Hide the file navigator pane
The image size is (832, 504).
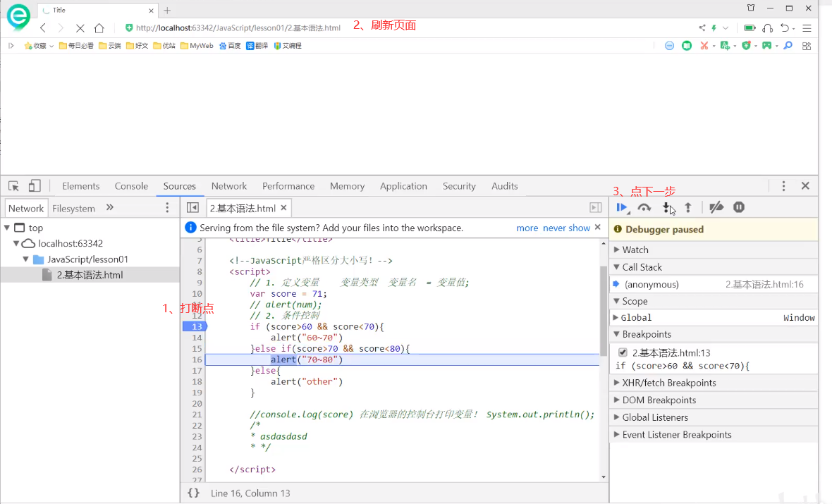(192, 208)
